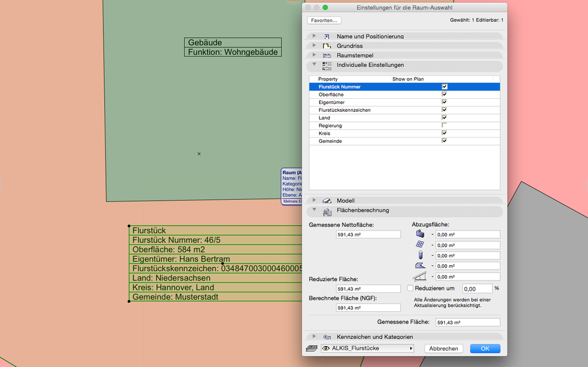Click the hatch fill deduction icon

[420, 245]
